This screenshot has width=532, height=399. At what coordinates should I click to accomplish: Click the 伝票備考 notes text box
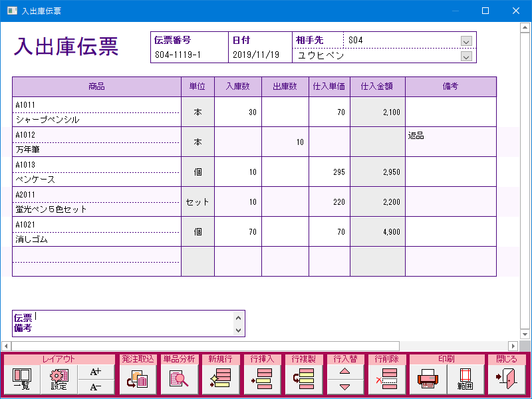coord(134,323)
